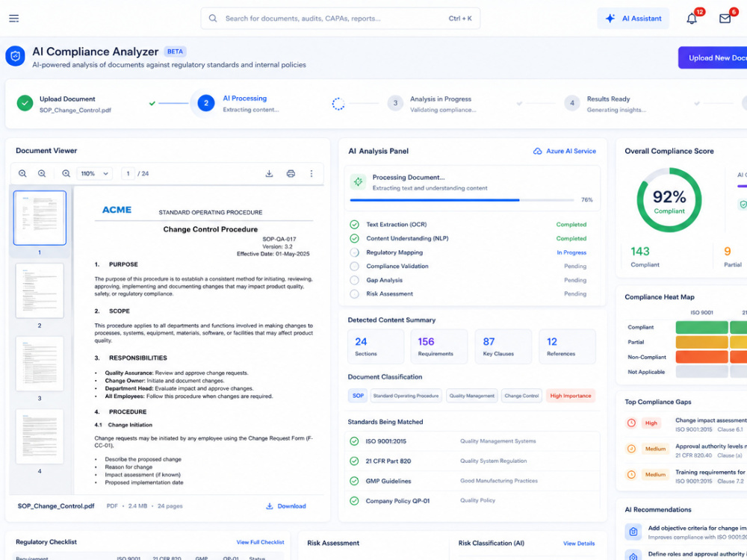Viewport: 747px width, 560px height.
Task: Click the green Upload Document check icon
Action: pyautogui.click(x=25, y=103)
